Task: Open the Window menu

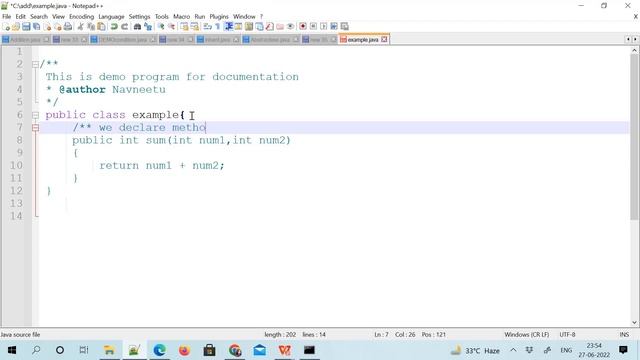Action: point(244,16)
